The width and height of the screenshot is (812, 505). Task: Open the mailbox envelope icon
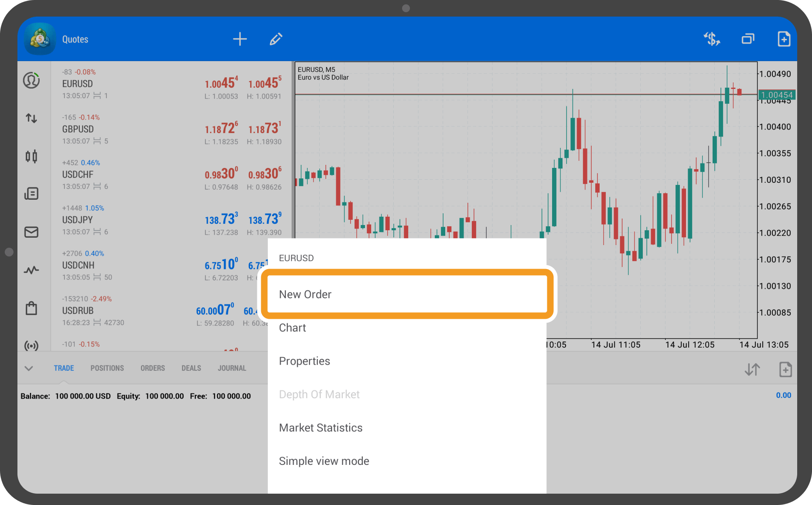pos(31,232)
